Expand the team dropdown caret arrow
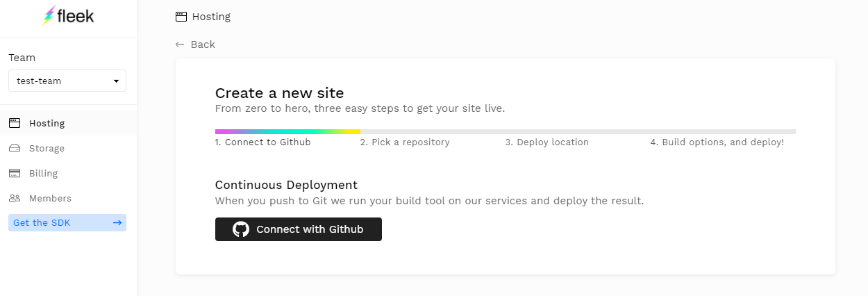This screenshot has width=868, height=296. (116, 81)
